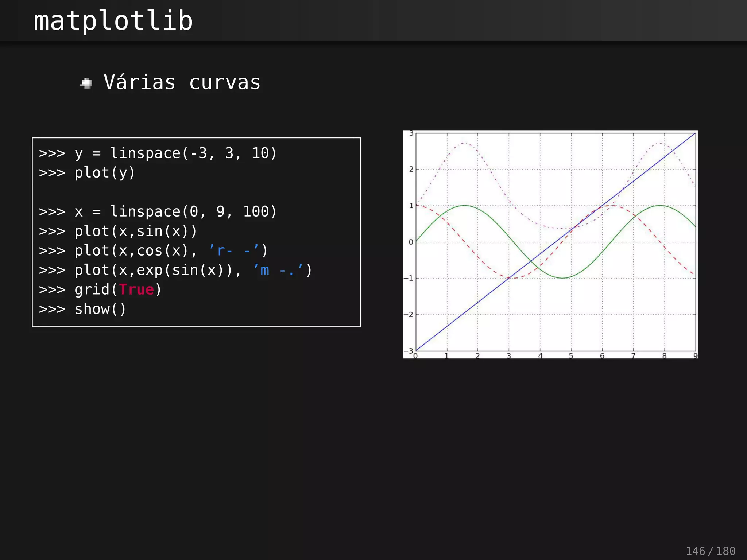The height and width of the screenshot is (560, 747).
Task: Click the blue format string 'm -.'
Action: pyautogui.click(x=278, y=270)
